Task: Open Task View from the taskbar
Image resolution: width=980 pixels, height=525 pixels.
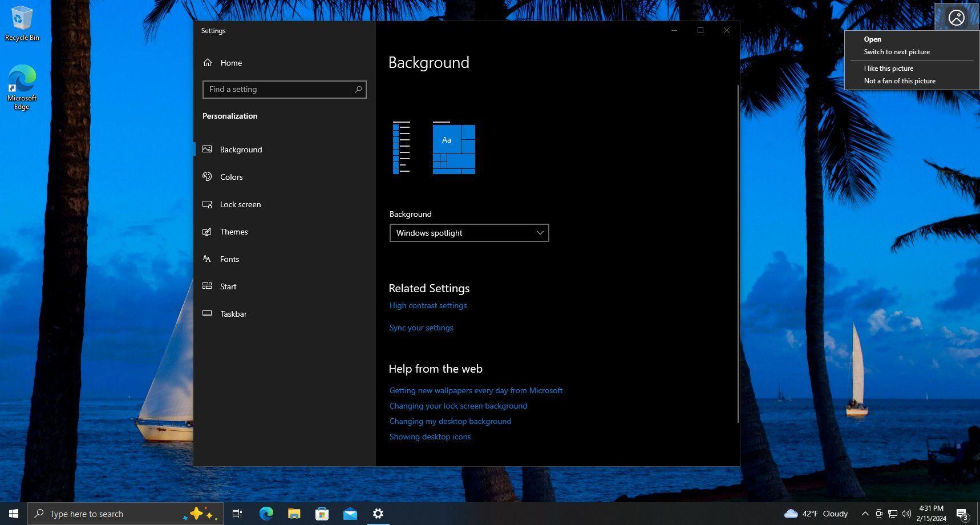Action: [237, 514]
